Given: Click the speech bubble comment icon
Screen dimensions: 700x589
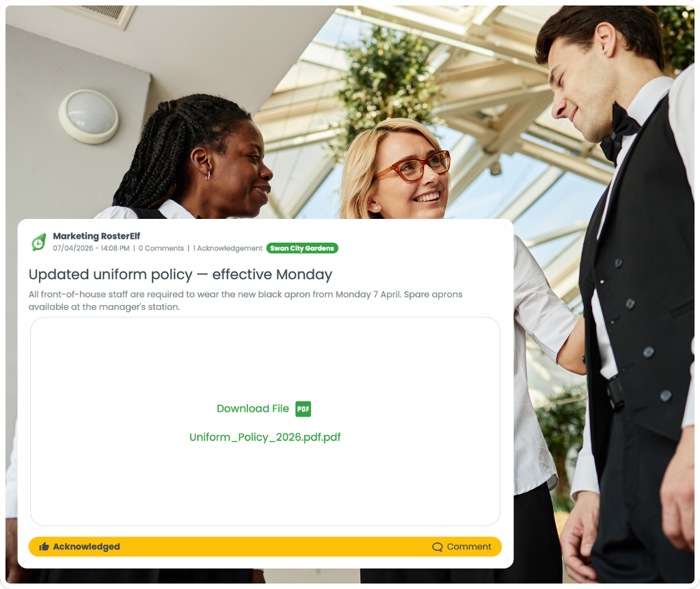Looking at the screenshot, I should click(x=437, y=547).
